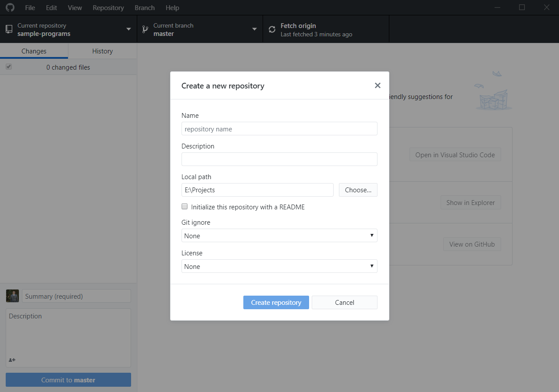Click the View on GitHub button
The width and height of the screenshot is (559, 392).
pos(472,244)
